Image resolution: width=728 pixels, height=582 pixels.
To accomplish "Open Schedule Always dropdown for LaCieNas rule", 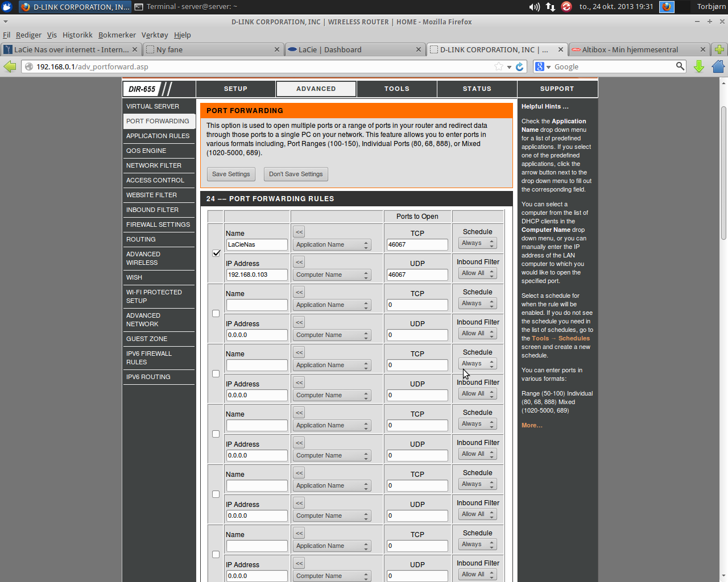I will click(x=478, y=243).
